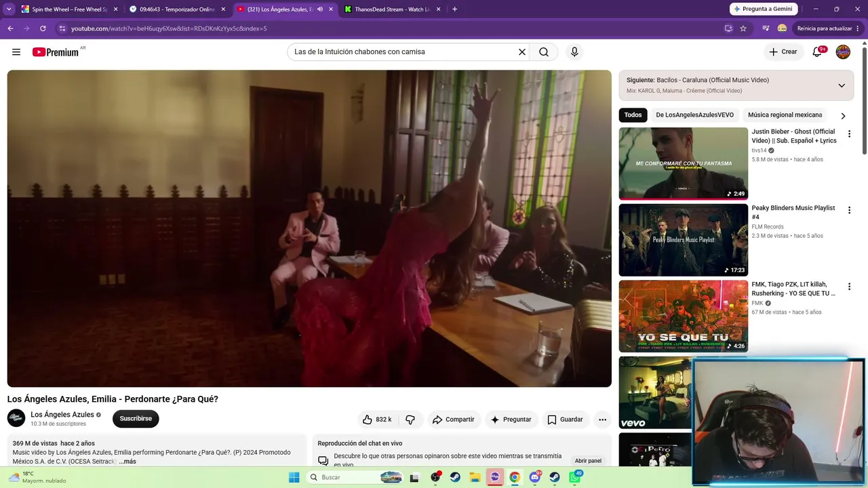868x488 pixels.
Task: Open Justin Bieber Ghost video thumbnail
Action: point(683,163)
